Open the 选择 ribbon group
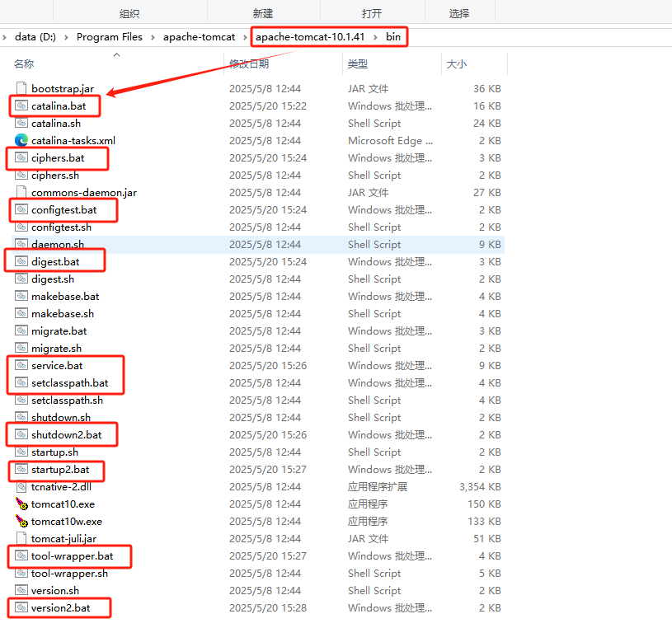The image size is (672, 642). pos(459,14)
